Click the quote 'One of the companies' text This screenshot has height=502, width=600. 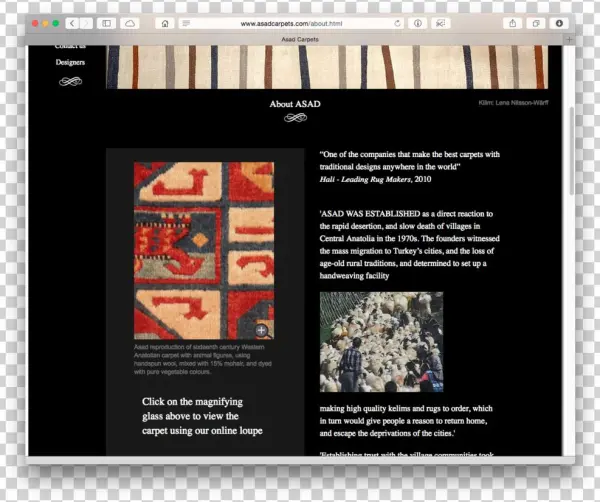pos(409,160)
